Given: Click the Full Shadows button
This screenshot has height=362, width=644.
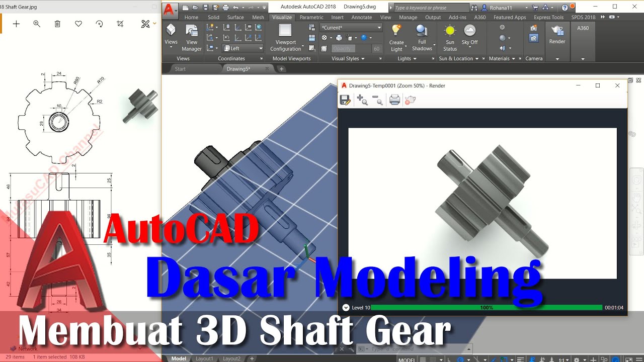Looking at the screenshot, I should point(422,38).
